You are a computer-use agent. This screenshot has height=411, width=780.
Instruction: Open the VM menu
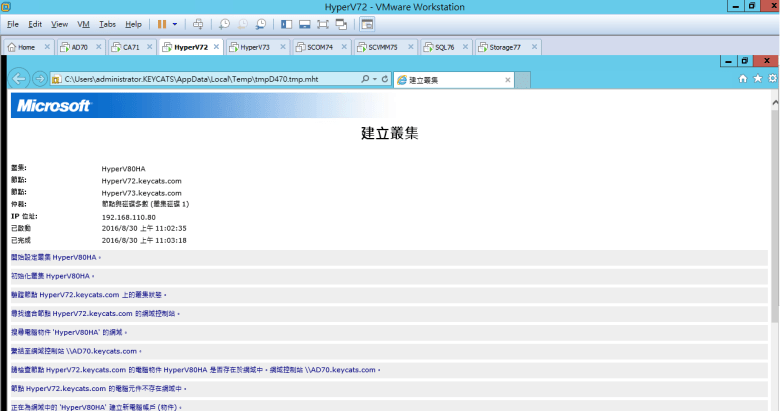pos(83,23)
